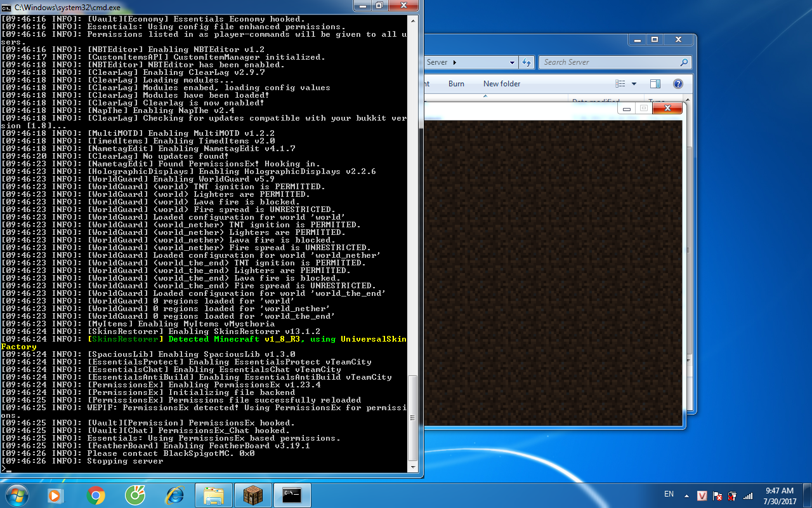Click the power plug tray icon
The width and height of the screenshot is (812, 508).
(x=733, y=495)
